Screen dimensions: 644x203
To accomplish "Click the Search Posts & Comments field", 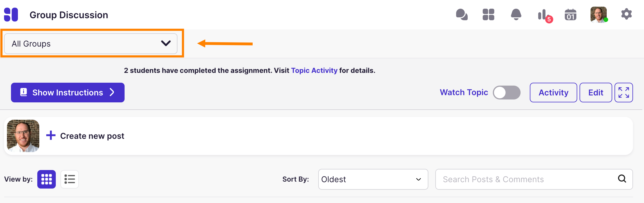I will [x=526, y=179].
